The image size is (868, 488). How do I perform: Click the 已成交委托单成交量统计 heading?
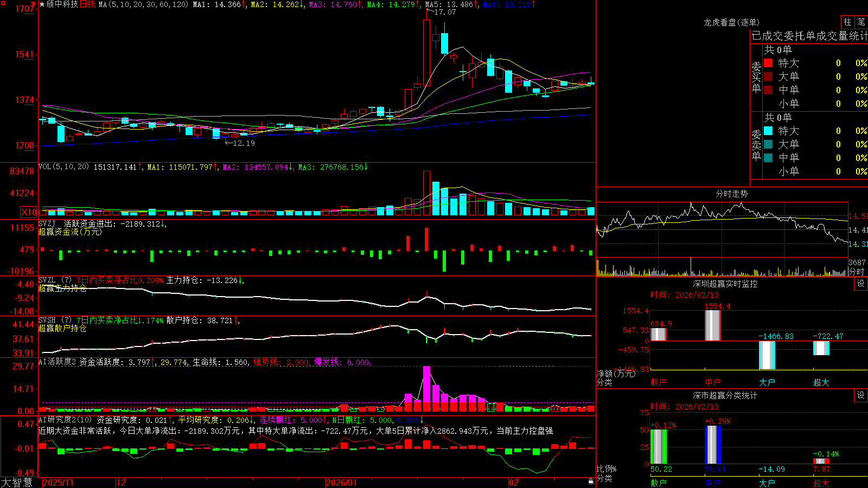(809, 36)
